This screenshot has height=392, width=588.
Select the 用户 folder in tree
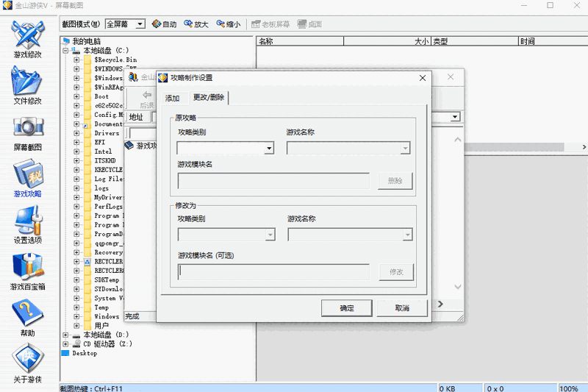(101, 326)
